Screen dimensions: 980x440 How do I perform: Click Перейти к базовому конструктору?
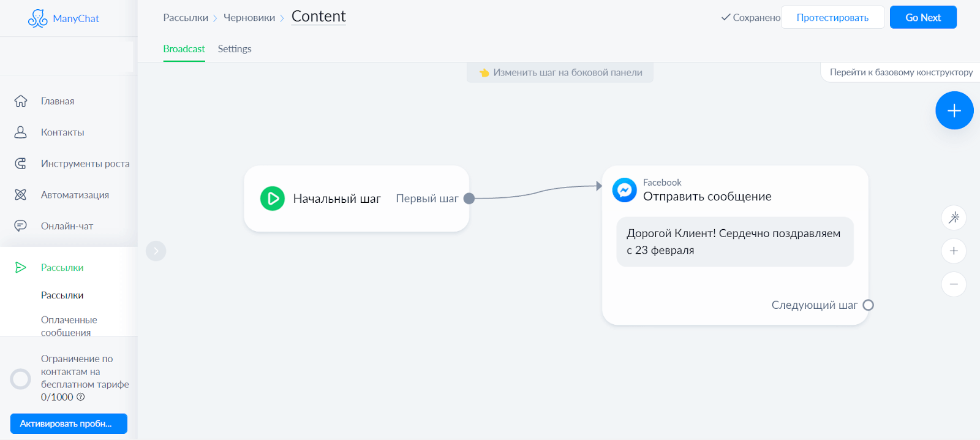[901, 72]
